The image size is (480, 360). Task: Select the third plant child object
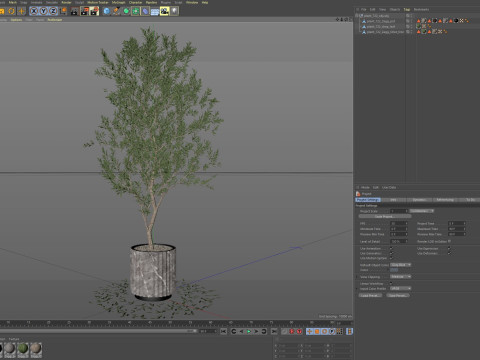385,32
